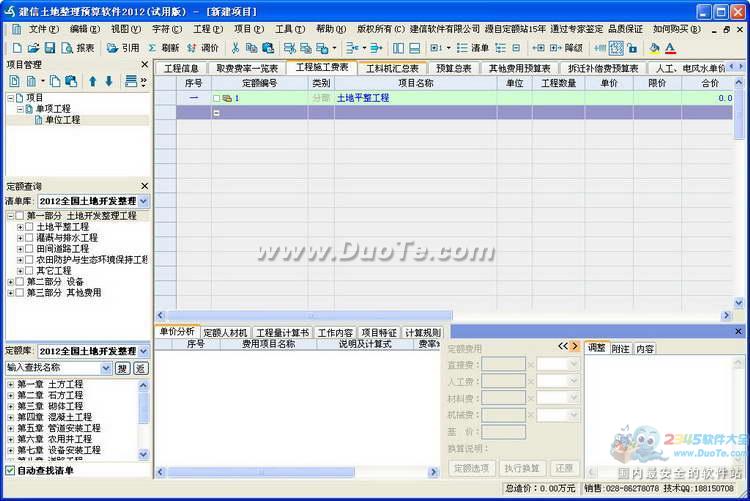Expand the 第三部分 其他费用 tree node

coord(10,293)
